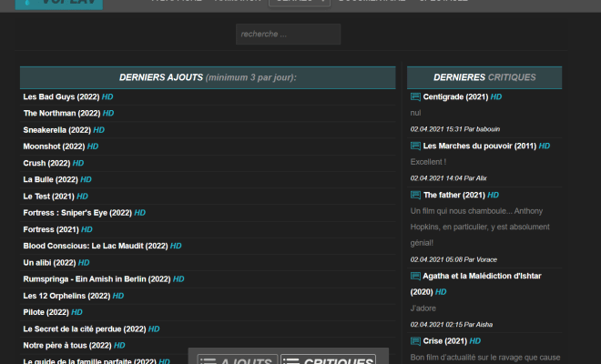This screenshot has height=364, width=601.
Task: Select Le Test (2021) entry
Action: point(48,197)
